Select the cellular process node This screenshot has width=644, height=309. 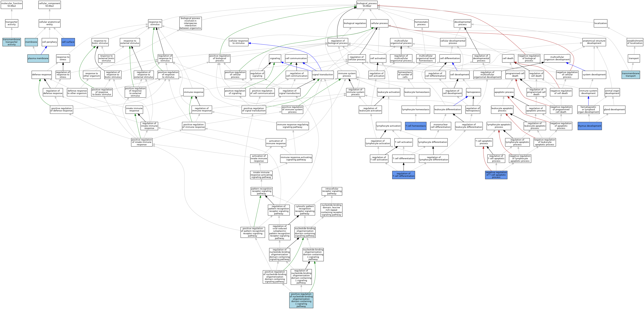[x=379, y=23]
